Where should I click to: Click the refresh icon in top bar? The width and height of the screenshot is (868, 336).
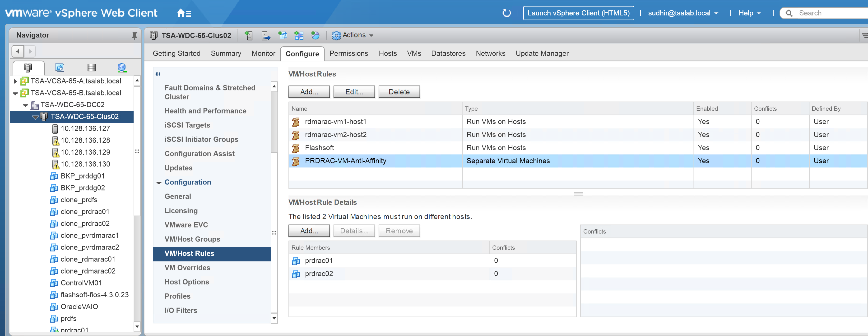point(506,13)
